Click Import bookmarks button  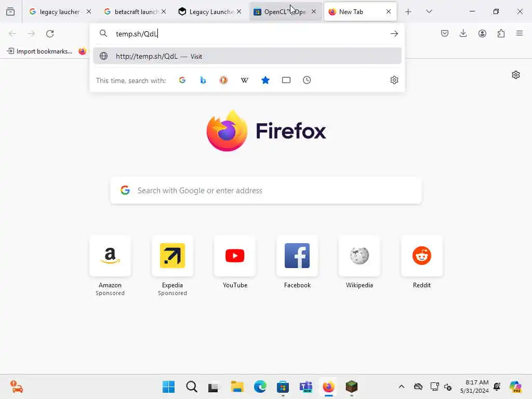tap(39, 51)
